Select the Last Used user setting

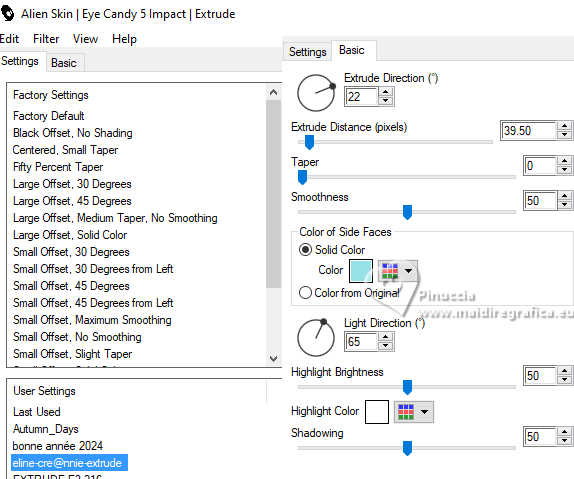37,412
